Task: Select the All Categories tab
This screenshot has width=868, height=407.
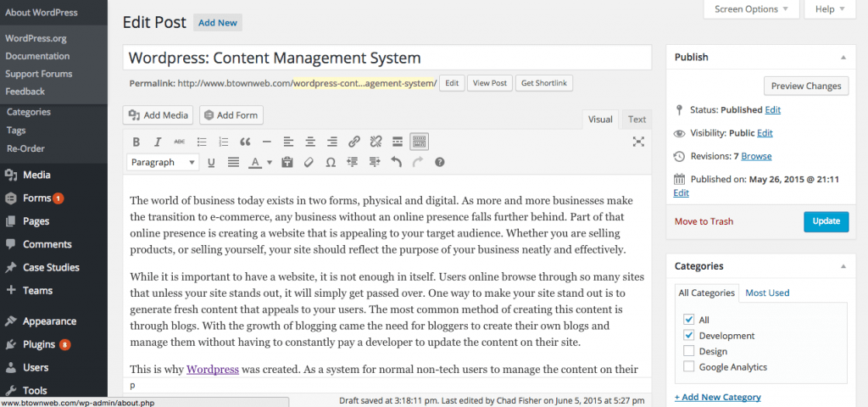Action: pos(706,293)
